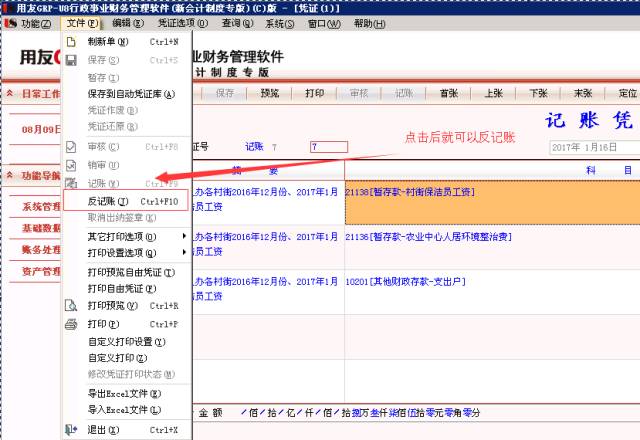640x440 pixels.
Task: Click the 销审 un-audit icon
Action: (70, 164)
